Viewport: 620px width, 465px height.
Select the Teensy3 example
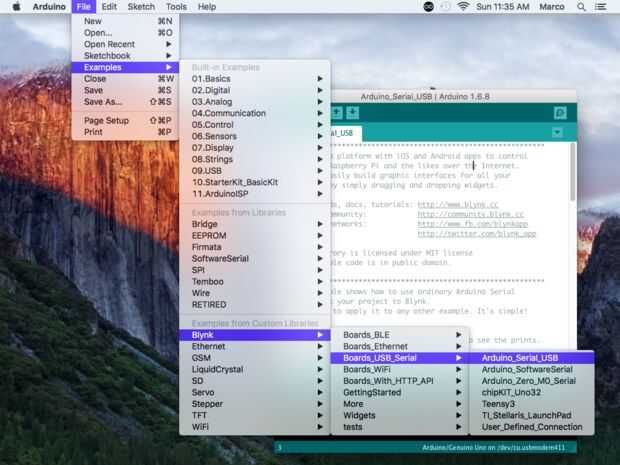[532, 404]
